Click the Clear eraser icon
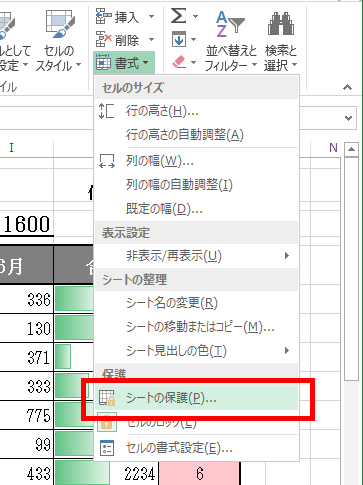Image resolution: width=363 pixels, height=485 pixels. (179, 62)
